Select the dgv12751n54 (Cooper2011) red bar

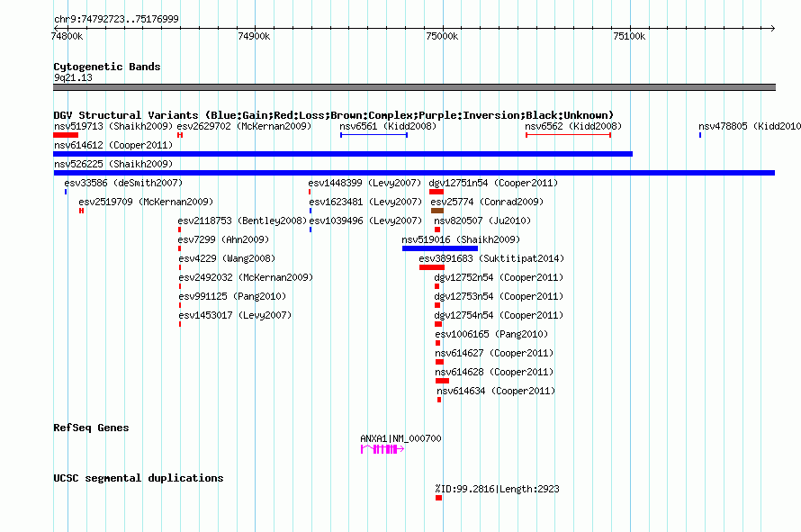coord(436,192)
